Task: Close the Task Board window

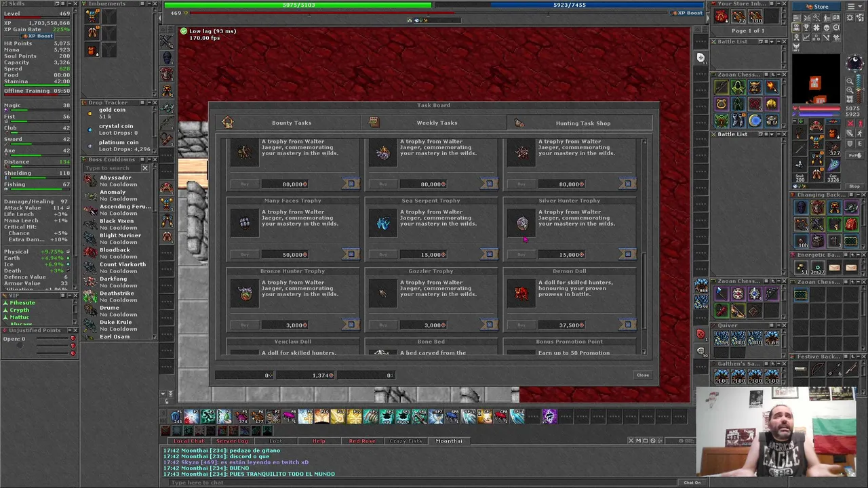Action: pyautogui.click(x=642, y=375)
